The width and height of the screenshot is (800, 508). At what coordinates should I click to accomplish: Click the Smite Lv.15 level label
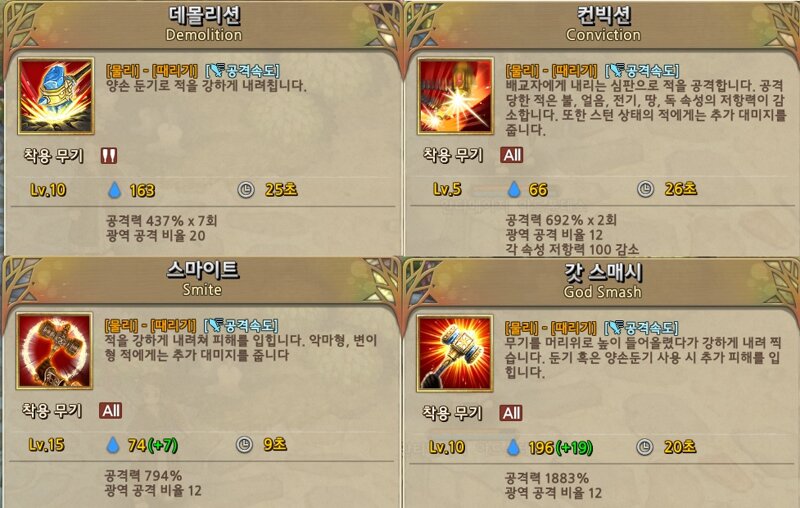(x=46, y=445)
